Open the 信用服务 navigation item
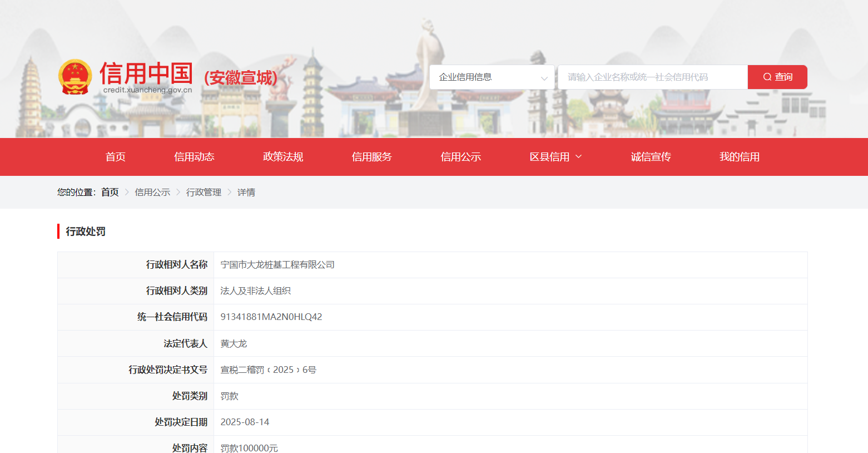 click(372, 157)
